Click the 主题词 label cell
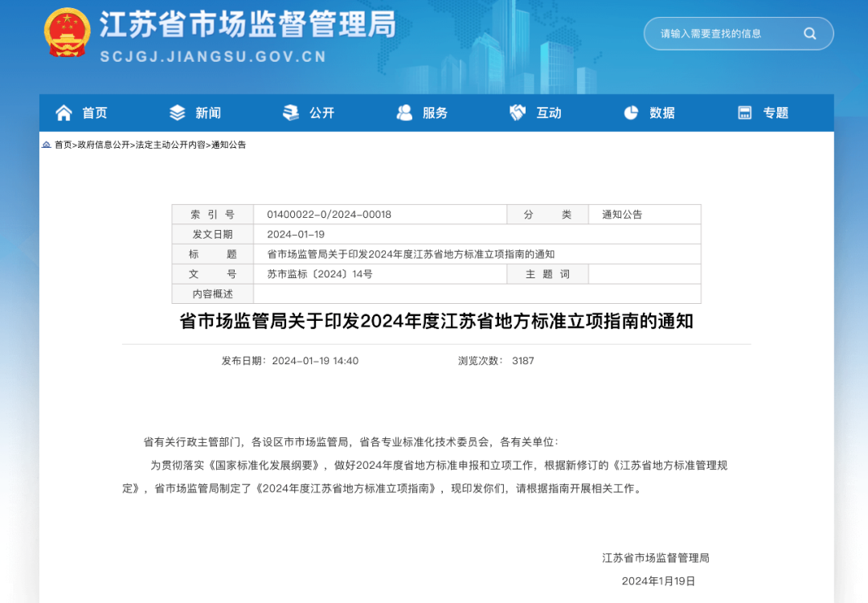This screenshot has height=603, width=868. coord(547,274)
